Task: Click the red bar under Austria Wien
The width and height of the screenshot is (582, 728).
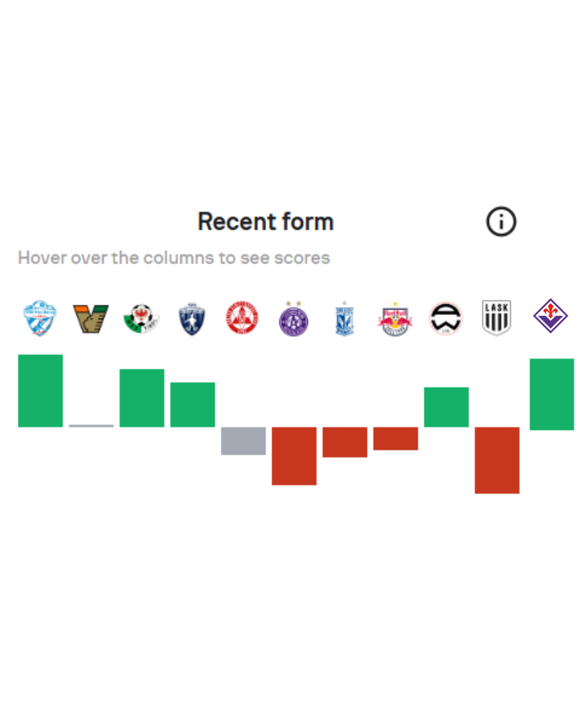Action: [x=294, y=456]
